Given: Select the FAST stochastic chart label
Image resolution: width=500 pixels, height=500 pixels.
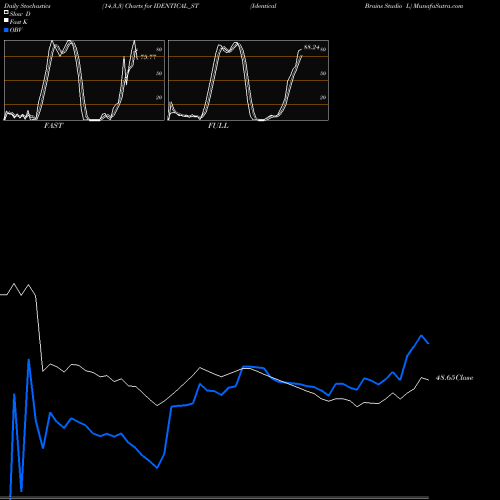Looking at the screenshot, I should tap(54, 126).
